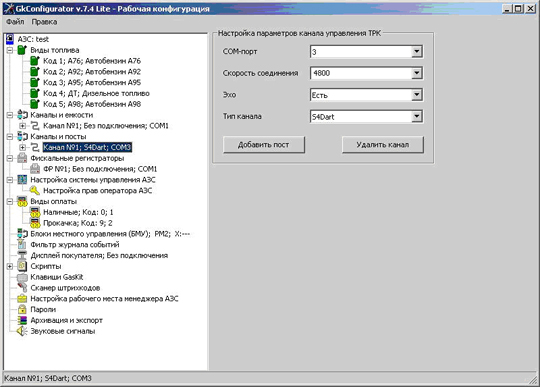Click the Пароли padlock icon
This screenshot has width=540, height=387.
(x=22, y=310)
